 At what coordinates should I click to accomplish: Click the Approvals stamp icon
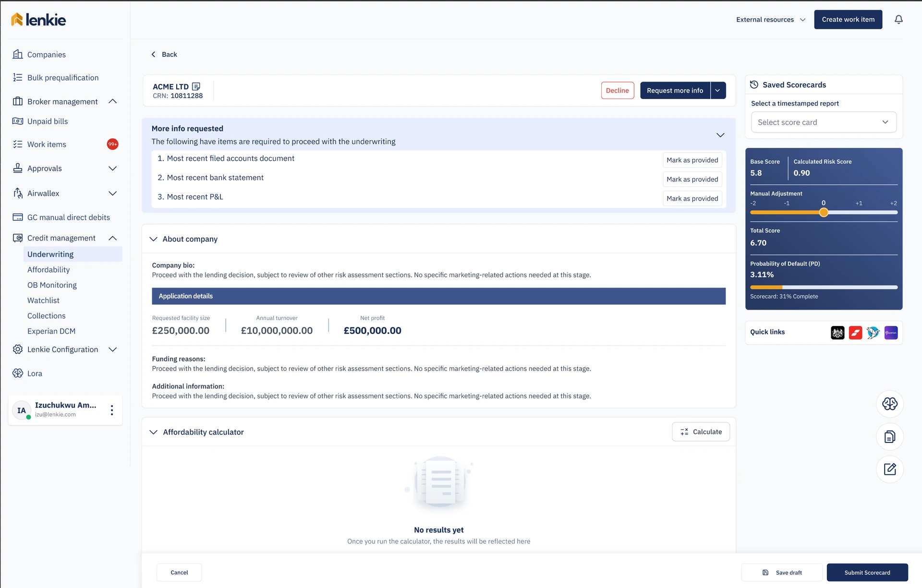tap(18, 168)
